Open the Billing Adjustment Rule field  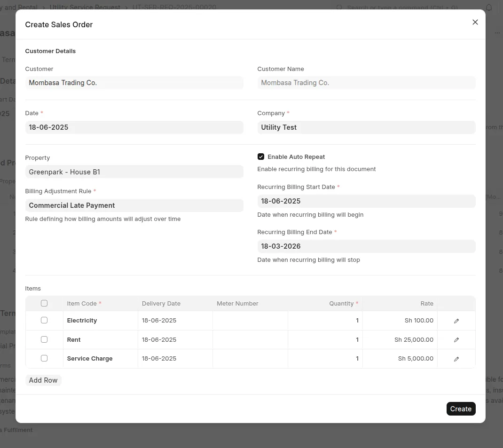(134, 205)
